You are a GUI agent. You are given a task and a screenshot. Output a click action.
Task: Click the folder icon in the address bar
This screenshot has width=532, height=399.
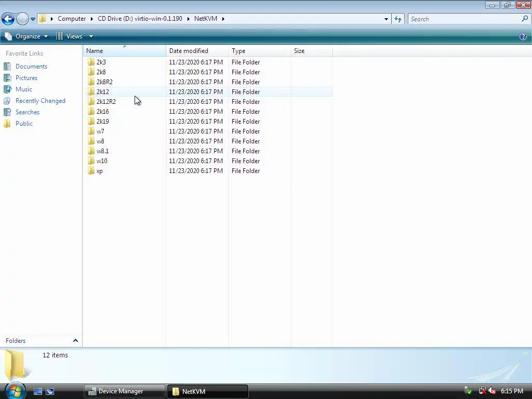(x=43, y=19)
